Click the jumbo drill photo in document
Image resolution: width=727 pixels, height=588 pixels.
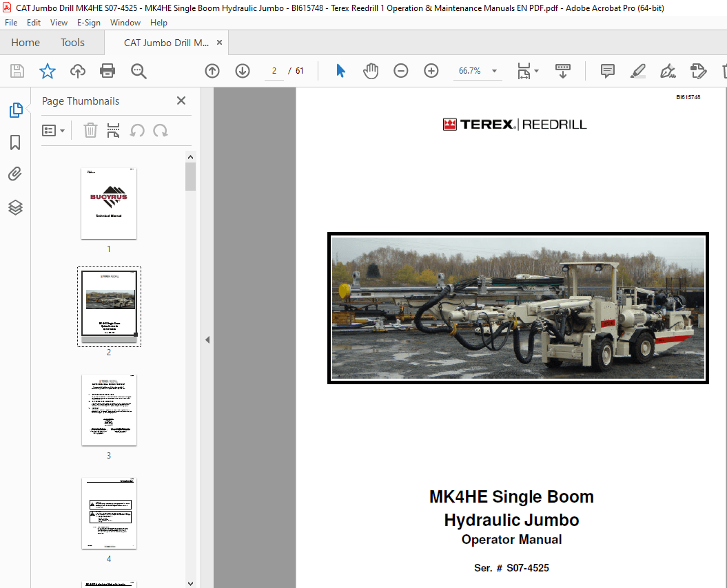pos(518,308)
